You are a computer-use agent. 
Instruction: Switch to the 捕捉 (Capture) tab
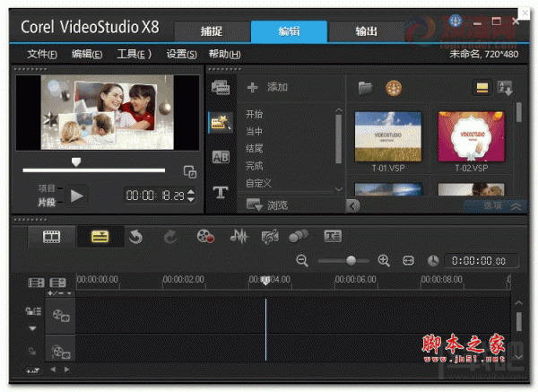point(212,31)
